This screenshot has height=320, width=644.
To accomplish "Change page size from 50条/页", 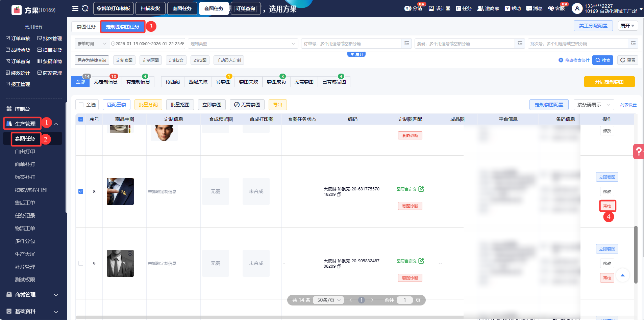I will (328, 300).
